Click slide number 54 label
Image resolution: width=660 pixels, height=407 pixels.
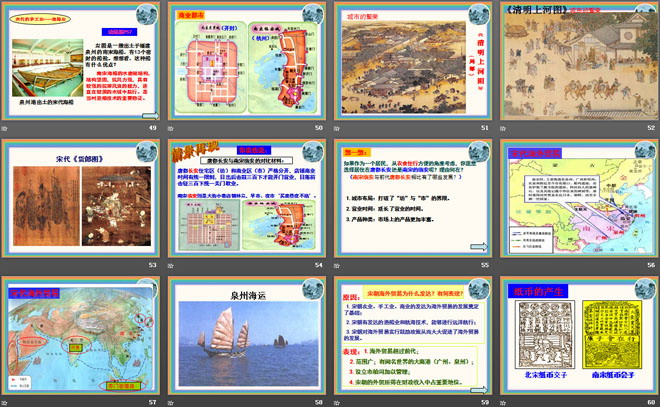[x=319, y=265]
